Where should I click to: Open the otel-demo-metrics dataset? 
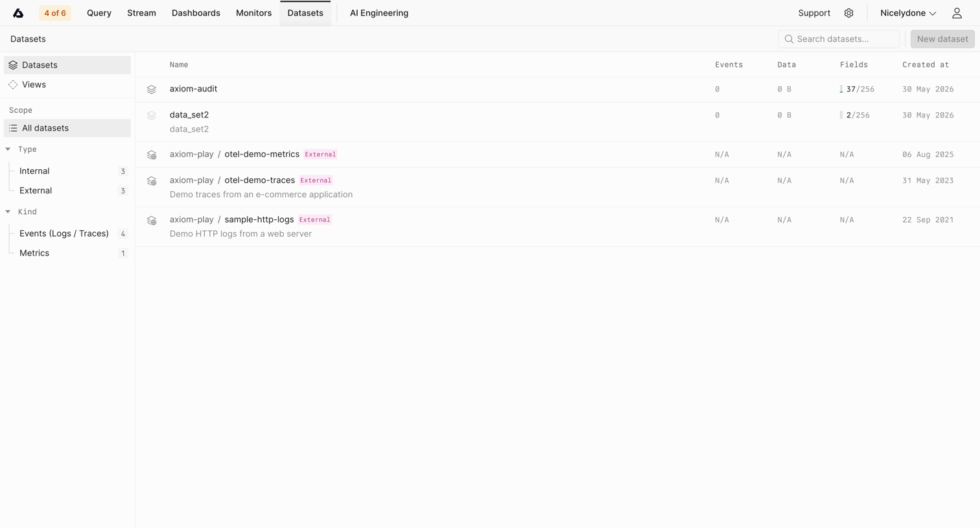pyautogui.click(x=262, y=154)
